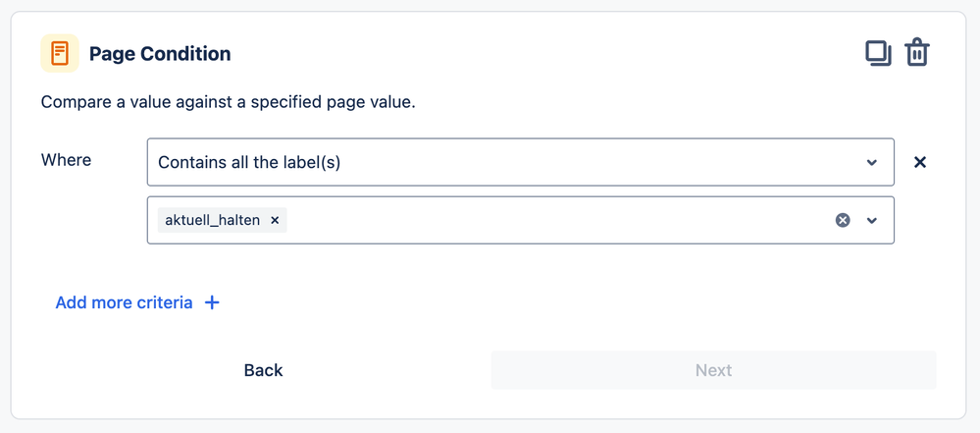The width and height of the screenshot is (980, 433).
Task: Go Back to the previous step
Action: pos(263,370)
